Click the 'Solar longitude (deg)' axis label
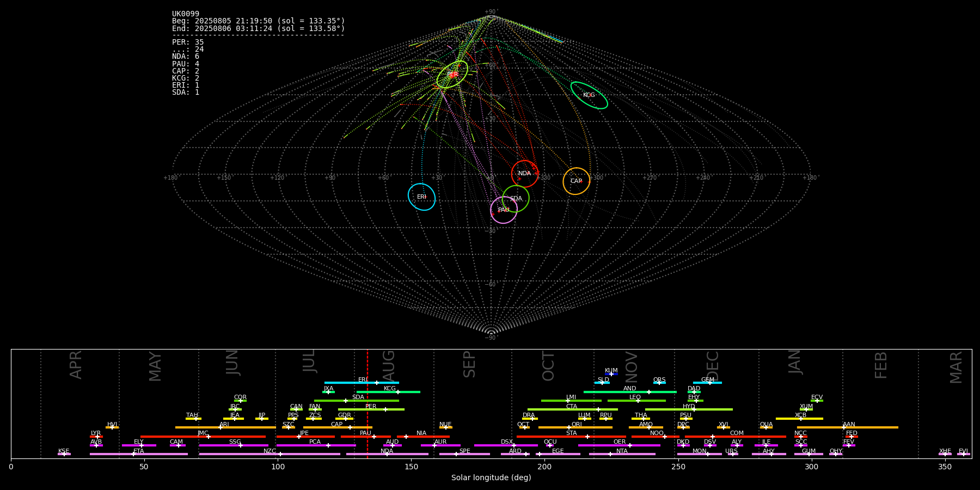The height and width of the screenshot is (490, 980). tap(491, 477)
